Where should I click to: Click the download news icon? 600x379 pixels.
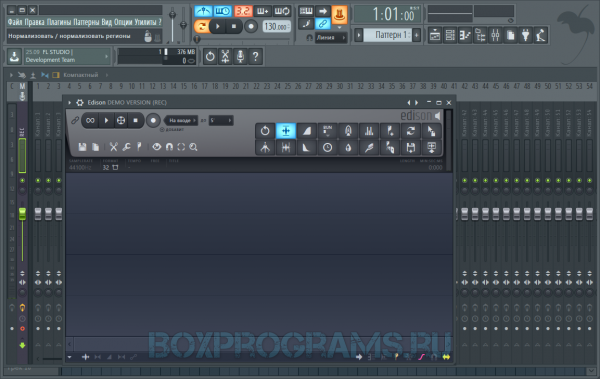click(x=14, y=56)
